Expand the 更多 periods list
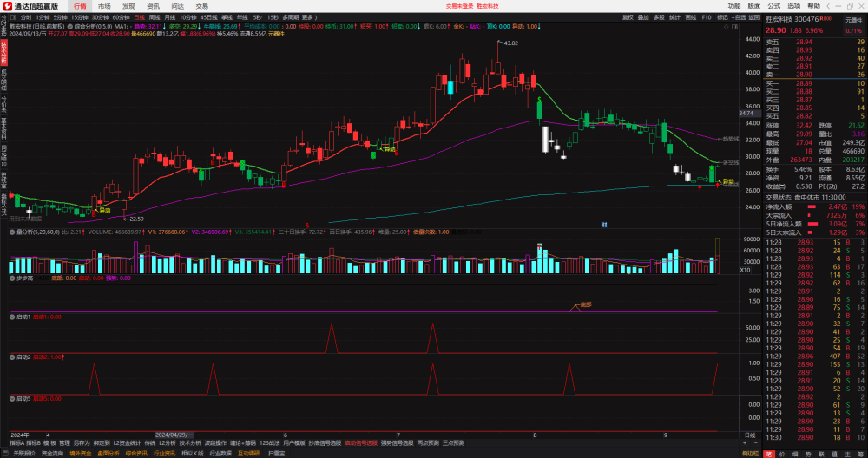 point(309,17)
